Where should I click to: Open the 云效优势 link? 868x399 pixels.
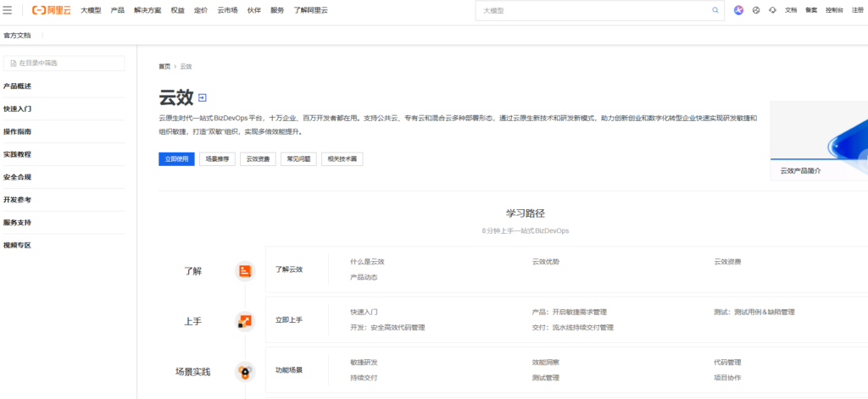coord(545,262)
